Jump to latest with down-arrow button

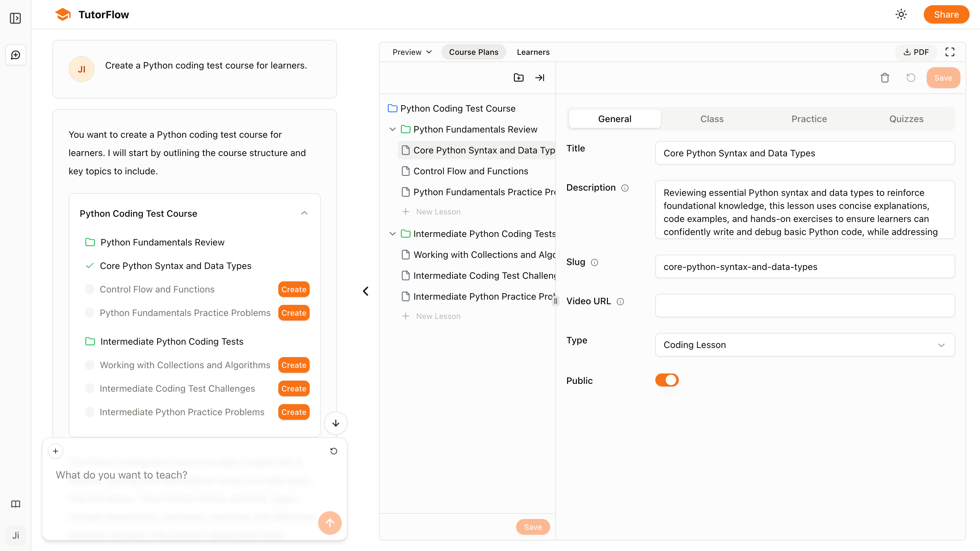click(335, 423)
